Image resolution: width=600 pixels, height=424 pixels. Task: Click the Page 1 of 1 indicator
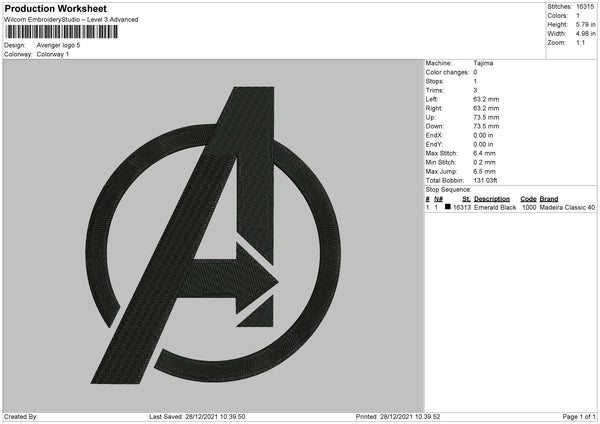(x=579, y=417)
